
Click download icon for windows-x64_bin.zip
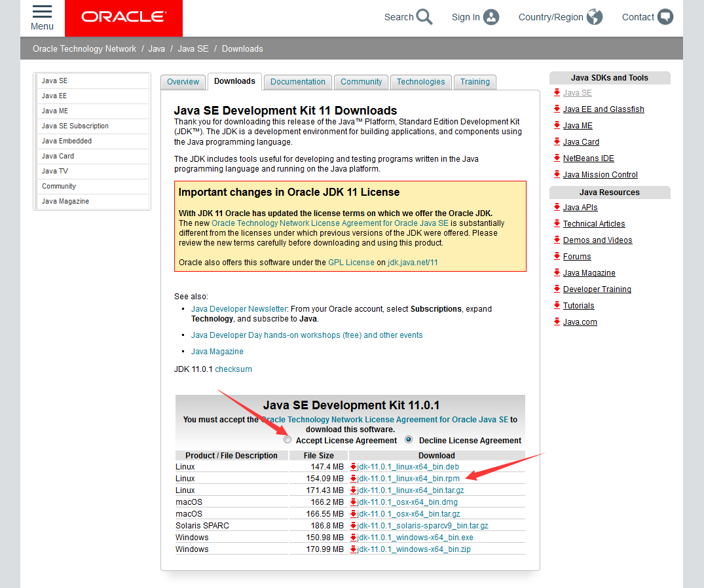click(x=354, y=549)
